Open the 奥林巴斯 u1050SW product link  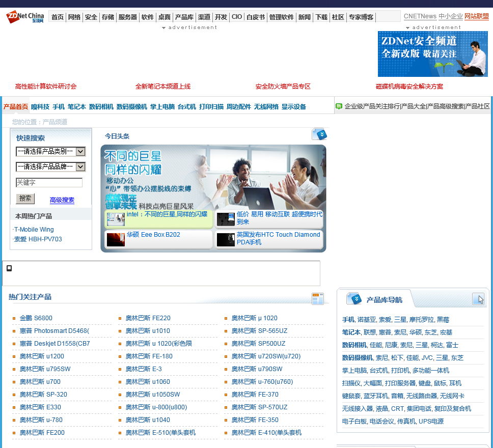153,395
